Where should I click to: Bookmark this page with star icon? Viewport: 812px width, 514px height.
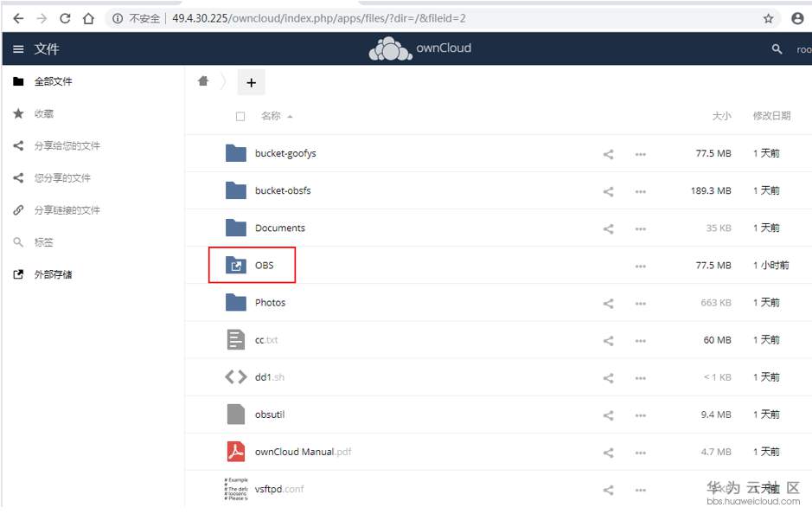click(768, 19)
